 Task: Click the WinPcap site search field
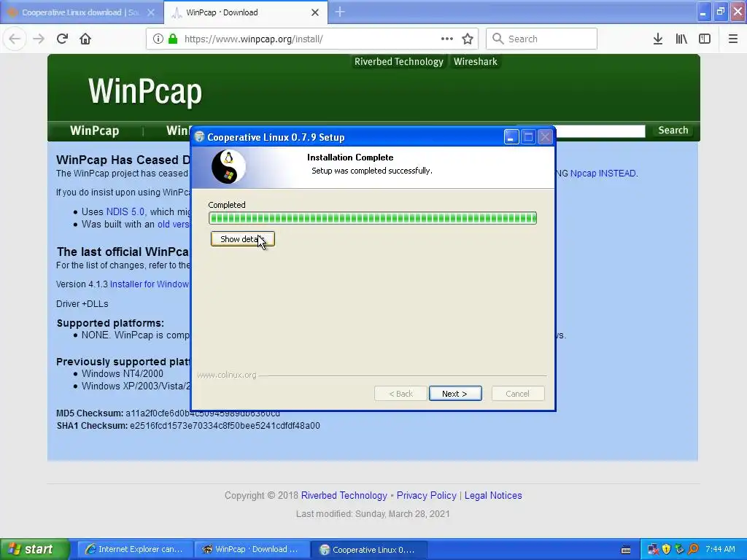tap(600, 131)
